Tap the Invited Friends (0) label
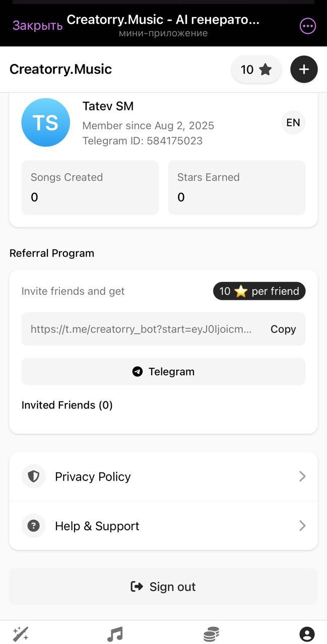Image resolution: width=327 pixels, height=644 pixels. 67,405
